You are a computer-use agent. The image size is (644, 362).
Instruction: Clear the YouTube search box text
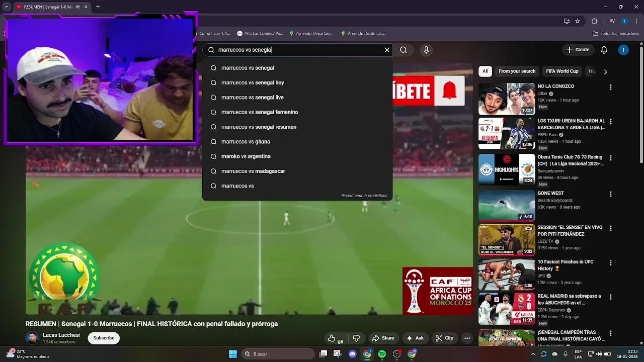387,50
